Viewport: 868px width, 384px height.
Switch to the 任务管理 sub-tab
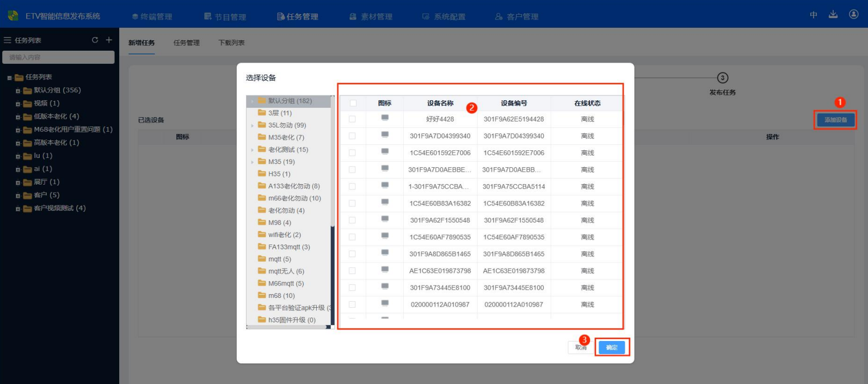coord(186,42)
